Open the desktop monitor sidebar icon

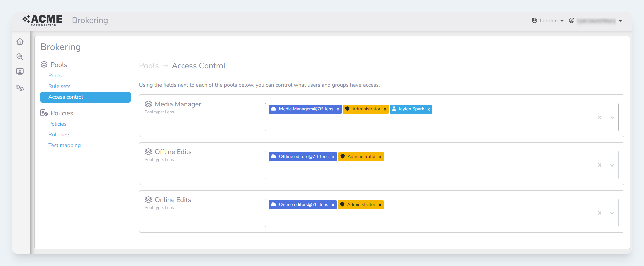tap(20, 72)
